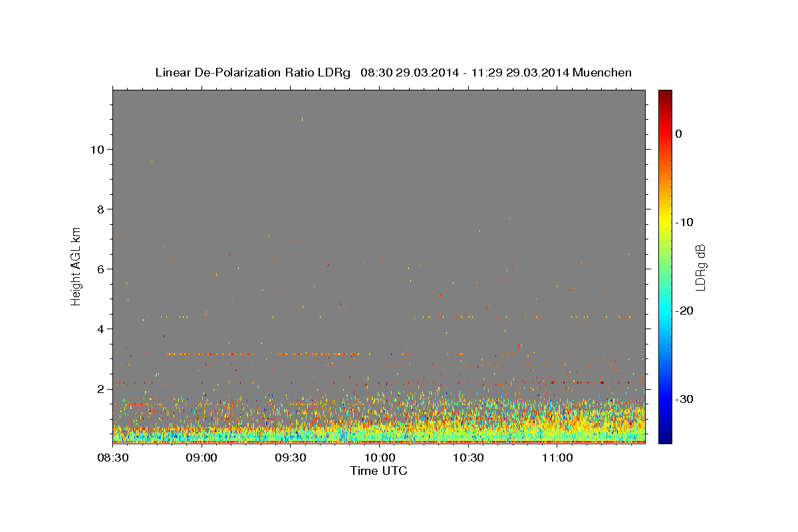
Task: Click the height tick label '2'
Action: pos(99,388)
